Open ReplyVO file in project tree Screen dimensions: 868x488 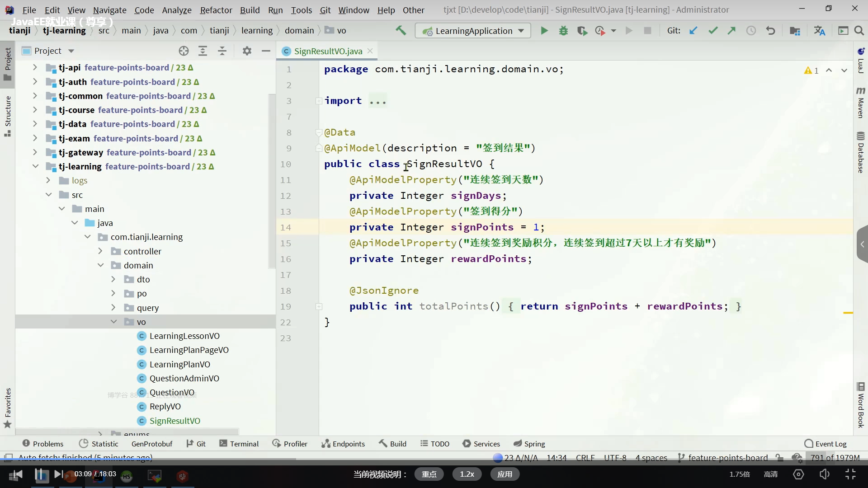165,406
